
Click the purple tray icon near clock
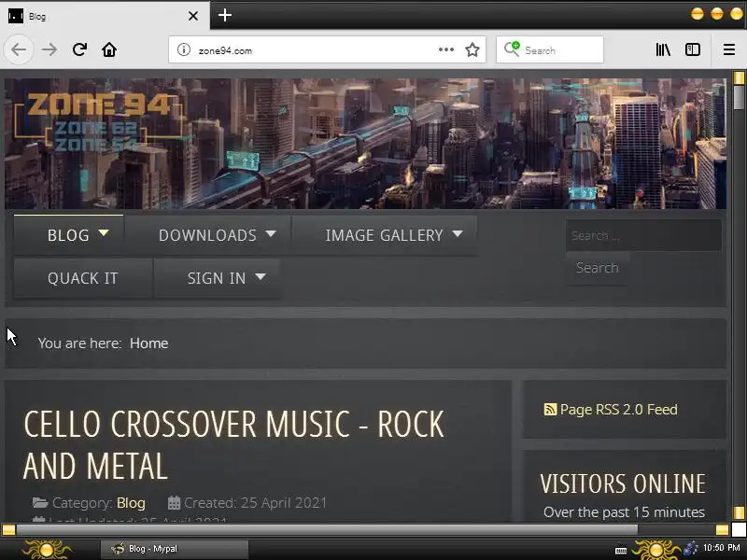coord(691,549)
